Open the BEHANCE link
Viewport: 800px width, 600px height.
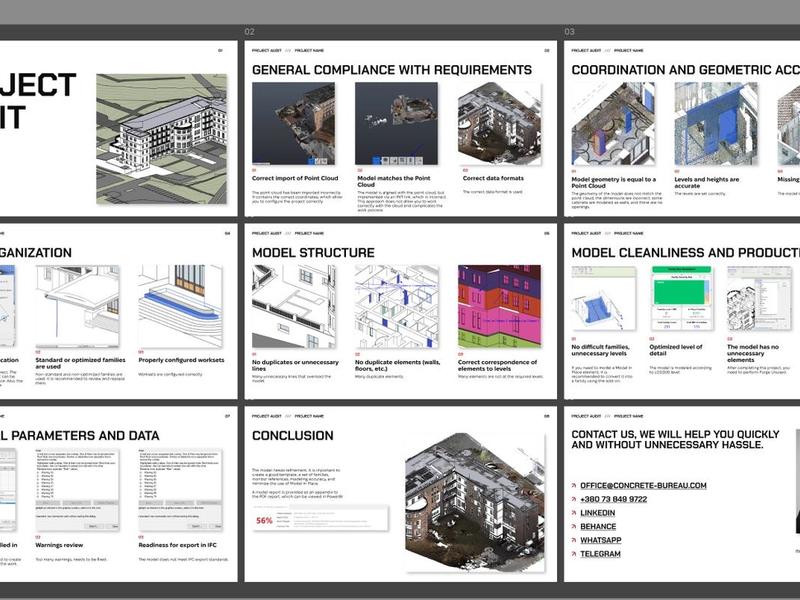[598, 527]
